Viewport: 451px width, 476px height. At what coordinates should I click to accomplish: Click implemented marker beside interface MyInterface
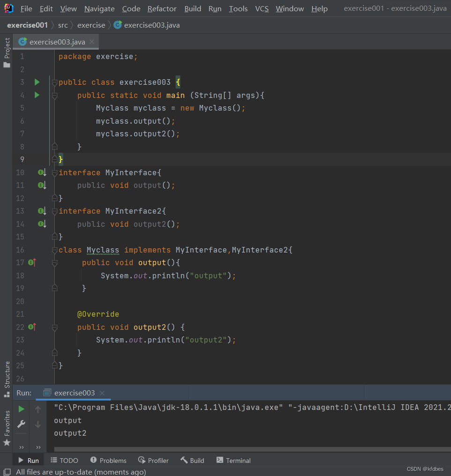(42, 173)
